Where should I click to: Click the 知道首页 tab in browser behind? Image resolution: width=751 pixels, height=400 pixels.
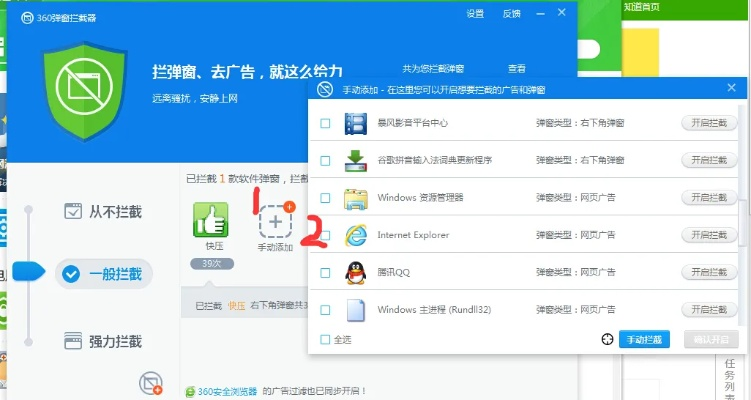tap(641, 7)
